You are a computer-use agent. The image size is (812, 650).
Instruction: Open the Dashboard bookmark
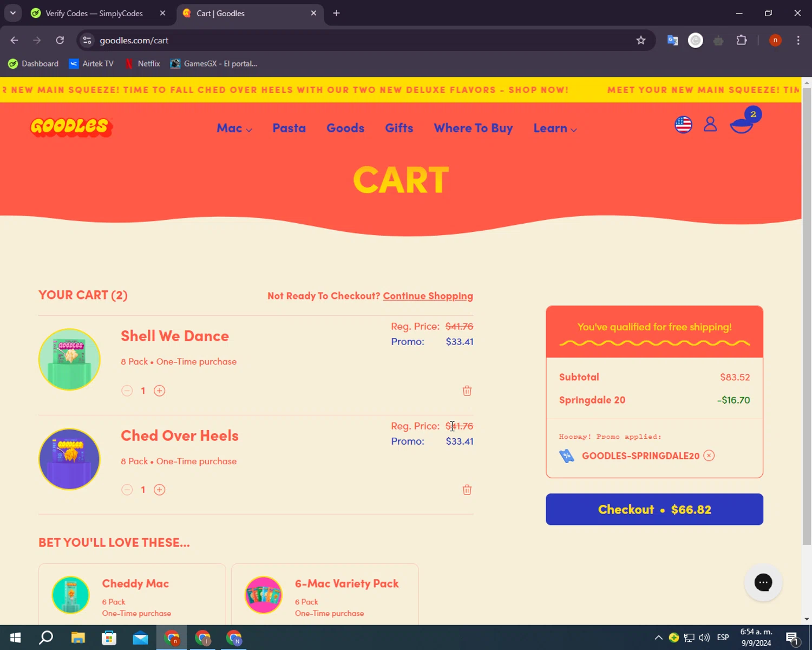[34, 63]
